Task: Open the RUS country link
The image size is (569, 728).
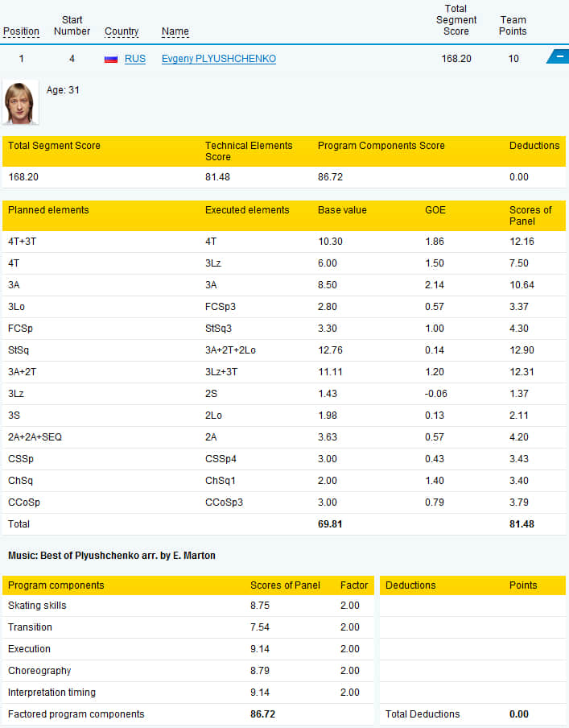Action: click(135, 59)
